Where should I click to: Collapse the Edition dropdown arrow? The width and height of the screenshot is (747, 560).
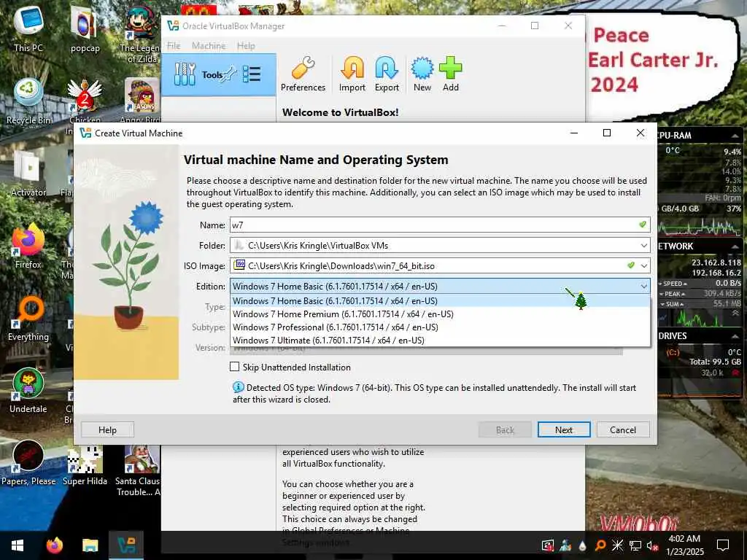tap(643, 286)
